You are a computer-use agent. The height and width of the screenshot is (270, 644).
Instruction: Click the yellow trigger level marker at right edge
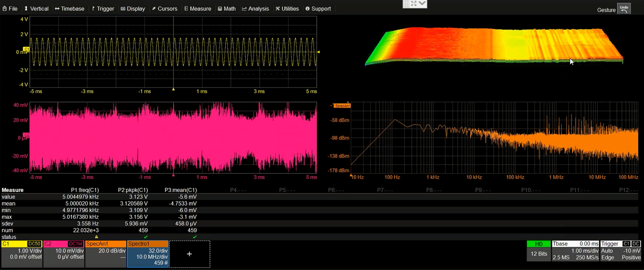pos(318,52)
